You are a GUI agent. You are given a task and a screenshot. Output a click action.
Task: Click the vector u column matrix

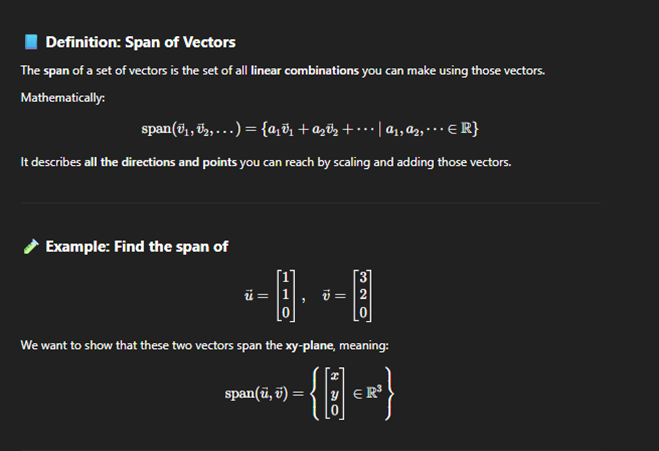(x=286, y=295)
